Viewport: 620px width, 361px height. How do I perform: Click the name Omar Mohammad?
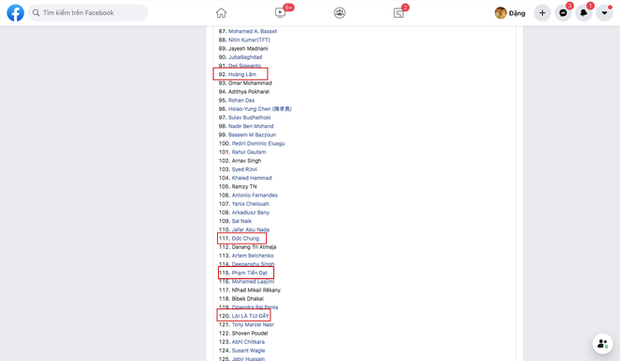[x=250, y=83]
